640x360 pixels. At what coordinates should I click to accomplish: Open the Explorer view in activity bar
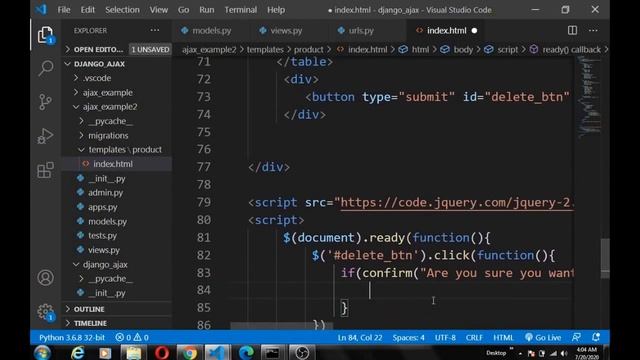tap(45, 35)
